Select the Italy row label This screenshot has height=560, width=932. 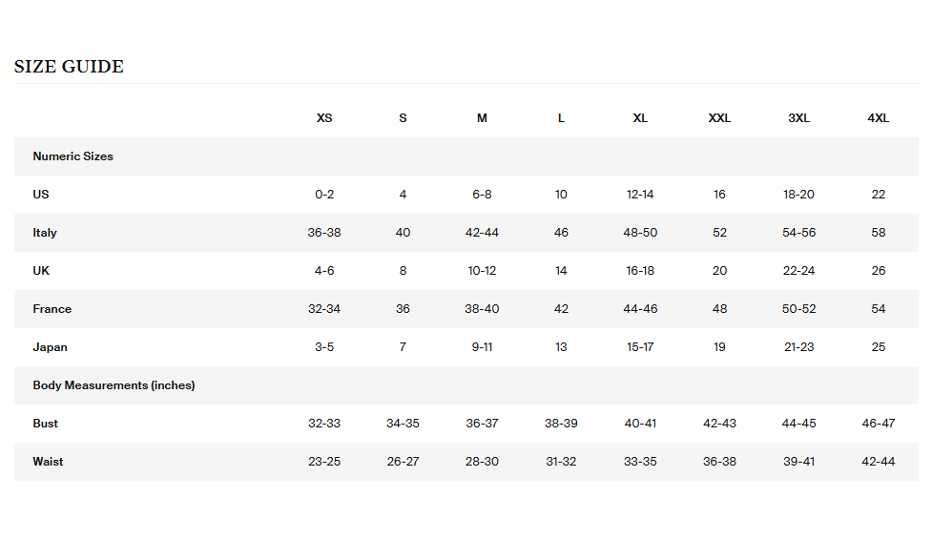45,233
